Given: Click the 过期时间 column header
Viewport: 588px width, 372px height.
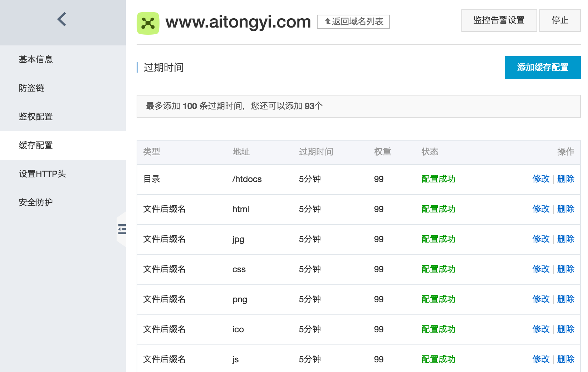Looking at the screenshot, I should click(316, 152).
